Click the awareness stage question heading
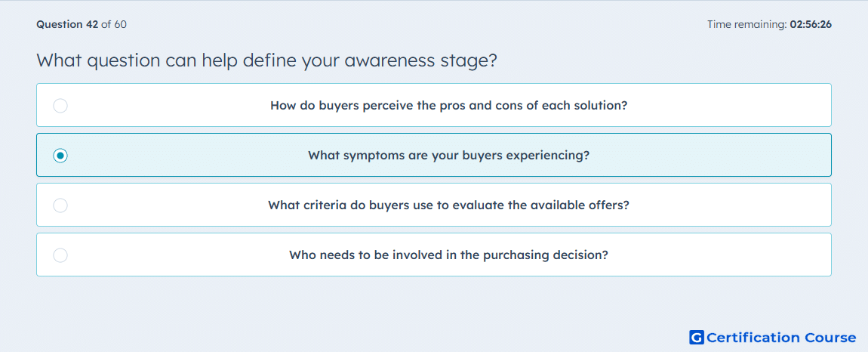868x352 pixels. (267, 60)
